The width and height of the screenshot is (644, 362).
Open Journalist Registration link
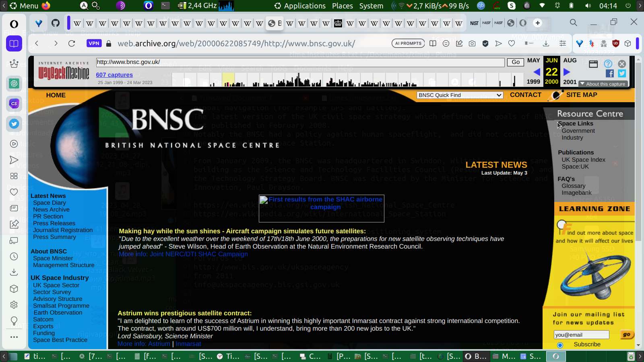coord(63,230)
